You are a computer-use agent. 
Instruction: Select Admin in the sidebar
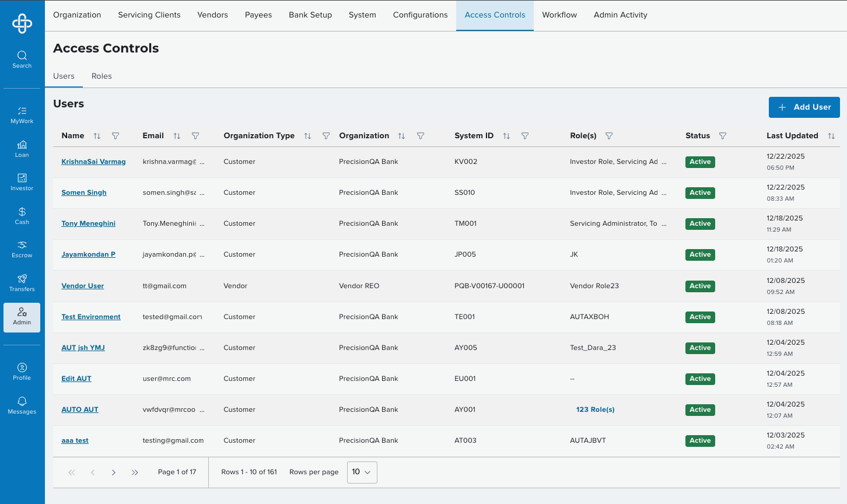[x=22, y=317]
